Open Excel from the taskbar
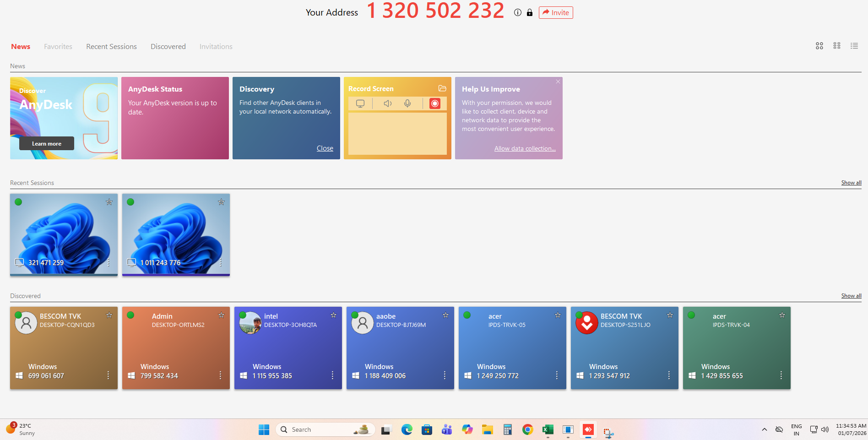The height and width of the screenshot is (440, 868). [x=548, y=429]
